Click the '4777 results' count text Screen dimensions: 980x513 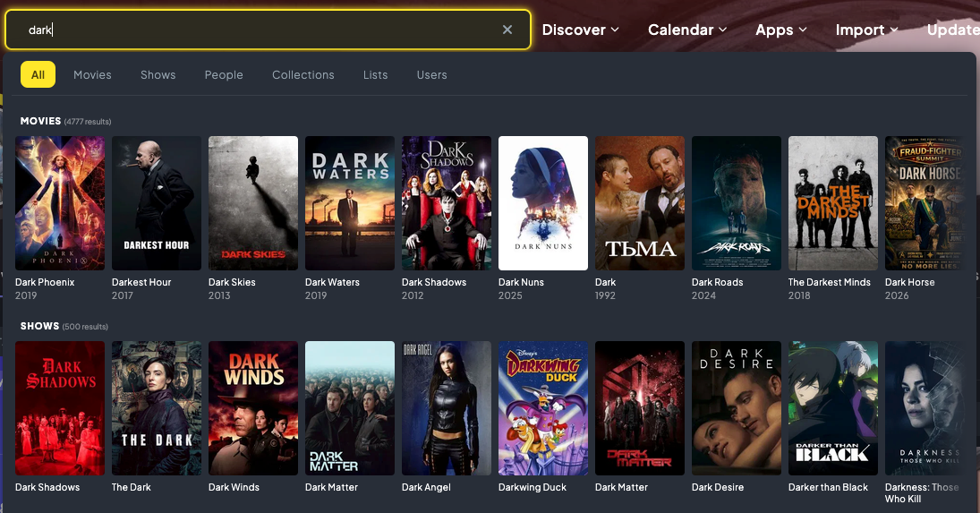tap(88, 121)
